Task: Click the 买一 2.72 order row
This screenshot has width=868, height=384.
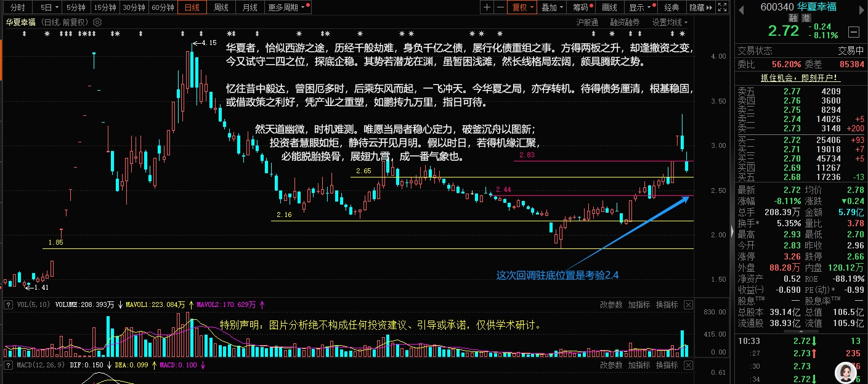Action: pos(801,140)
